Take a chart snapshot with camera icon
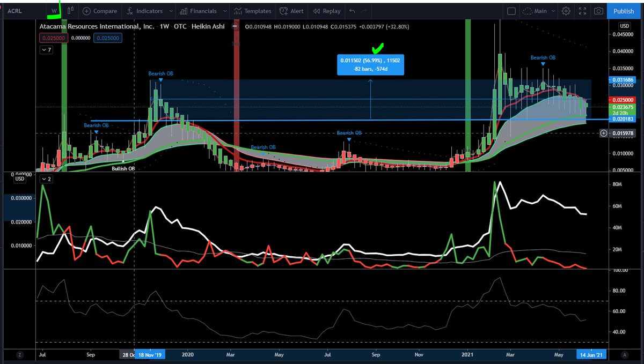This screenshot has width=644, height=364. [x=599, y=11]
